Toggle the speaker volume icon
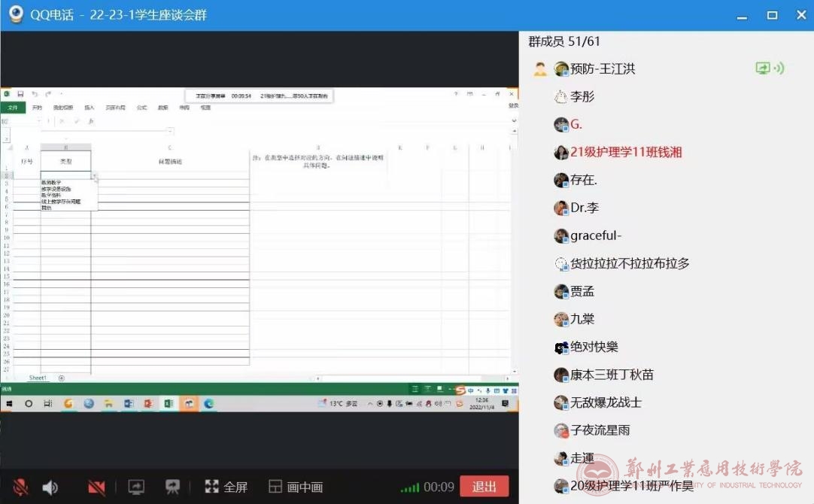Viewport: 814px width, 504px height. pyautogui.click(x=50, y=487)
